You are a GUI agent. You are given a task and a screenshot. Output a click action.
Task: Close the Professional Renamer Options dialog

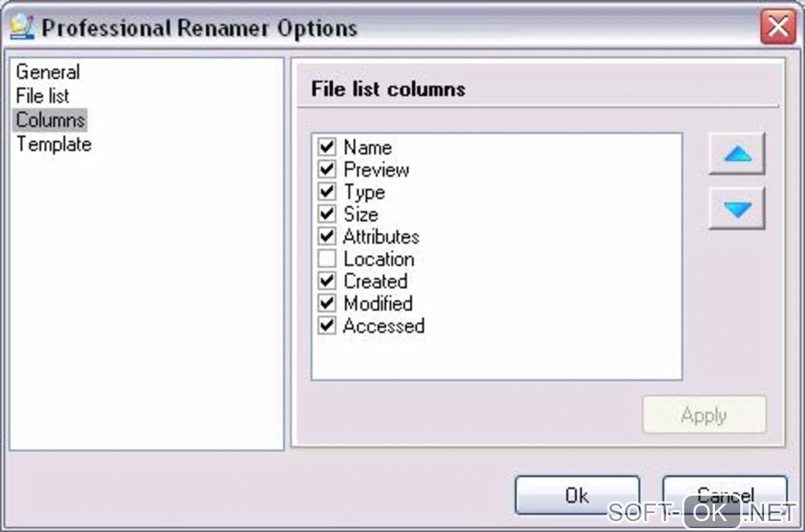(778, 28)
